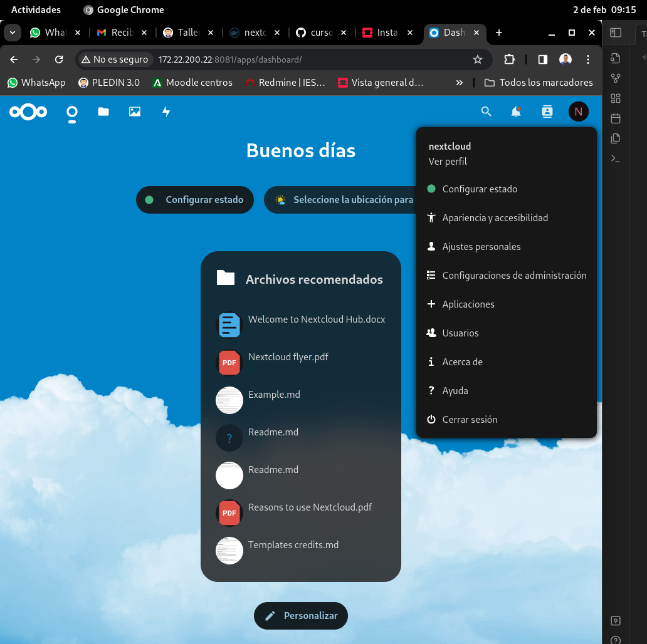Open the Todos los marcadores folder
The height and width of the screenshot is (644, 647).
(x=539, y=83)
